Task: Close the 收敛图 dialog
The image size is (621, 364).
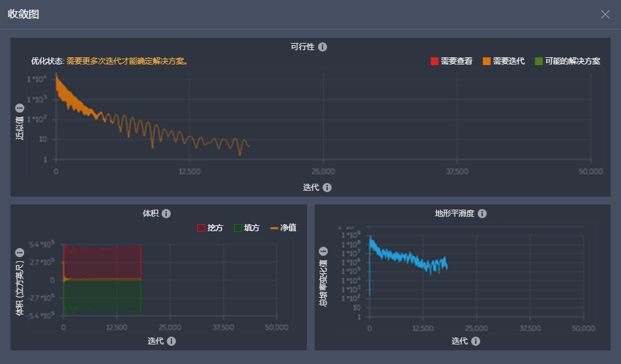Action: pyautogui.click(x=605, y=14)
